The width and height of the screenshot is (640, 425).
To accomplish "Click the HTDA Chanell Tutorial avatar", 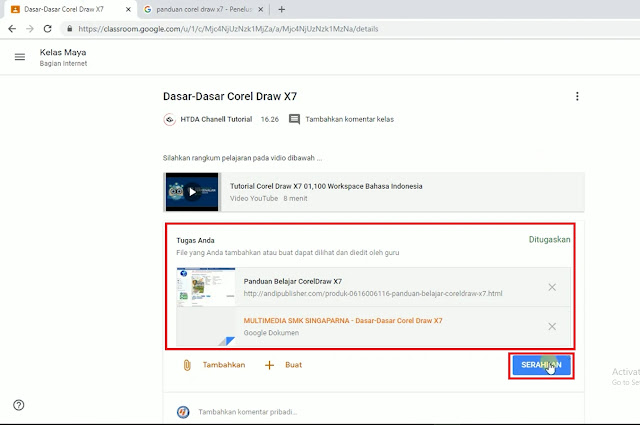I will (x=169, y=119).
